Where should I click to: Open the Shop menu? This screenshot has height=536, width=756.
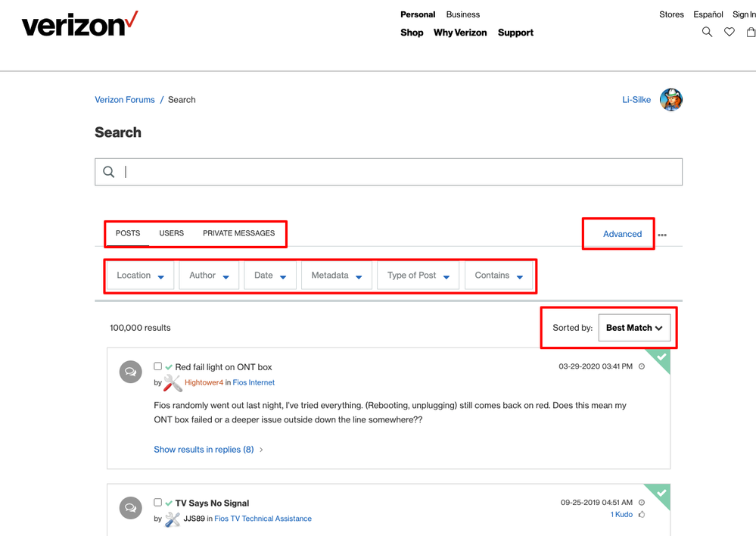(x=412, y=33)
